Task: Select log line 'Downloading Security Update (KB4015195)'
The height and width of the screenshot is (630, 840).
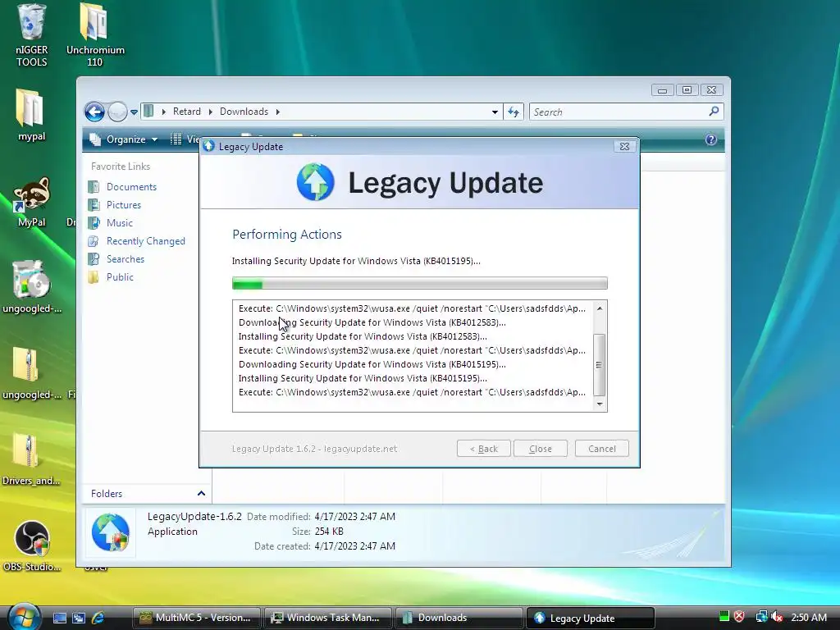Action: click(x=372, y=364)
